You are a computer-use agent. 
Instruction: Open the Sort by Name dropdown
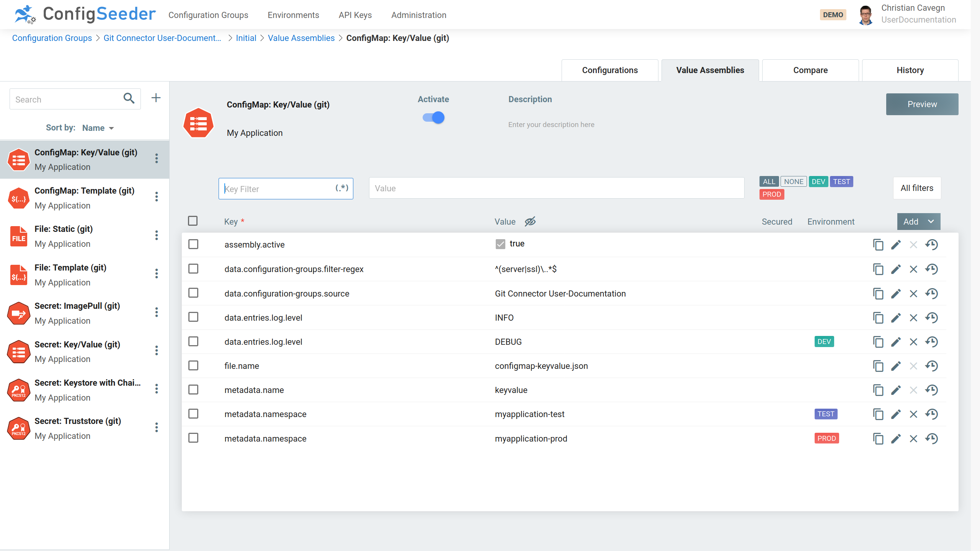pos(98,128)
